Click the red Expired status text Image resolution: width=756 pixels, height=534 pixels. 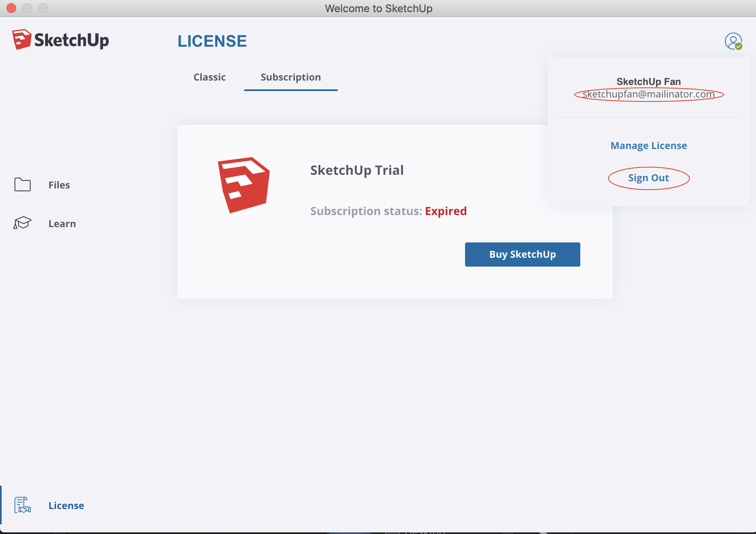pyautogui.click(x=446, y=211)
